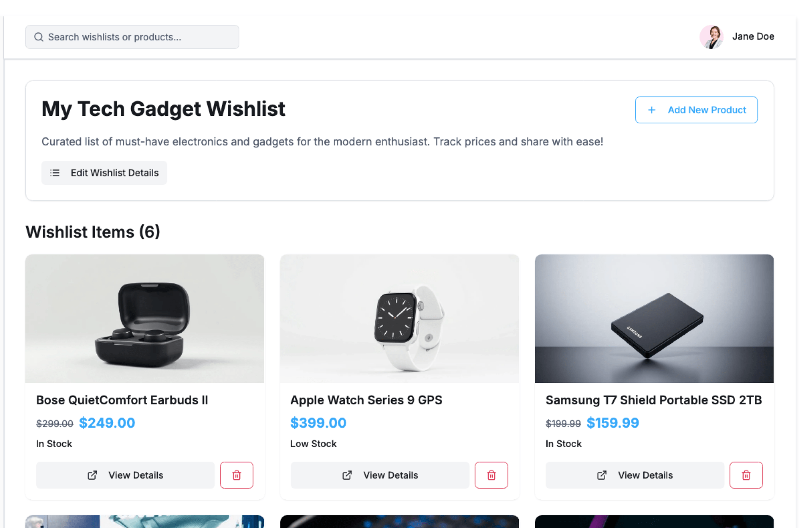View details for Samsung T7 Shield SSD
The height and width of the screenshot is (528, 812).
click(x=634, y=475)
